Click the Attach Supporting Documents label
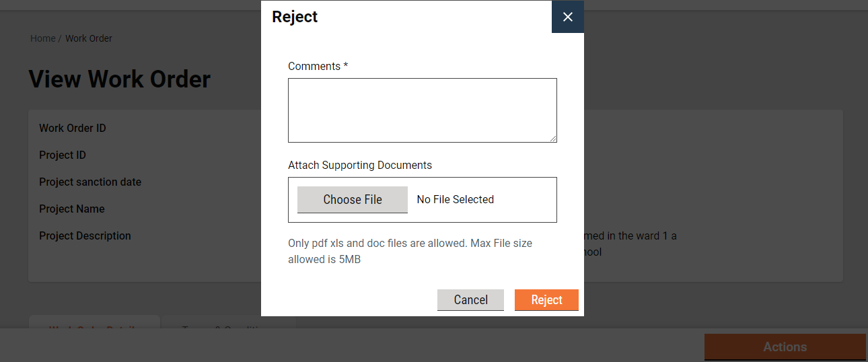The width and height of the screenshot is (868, 362). 360,165
